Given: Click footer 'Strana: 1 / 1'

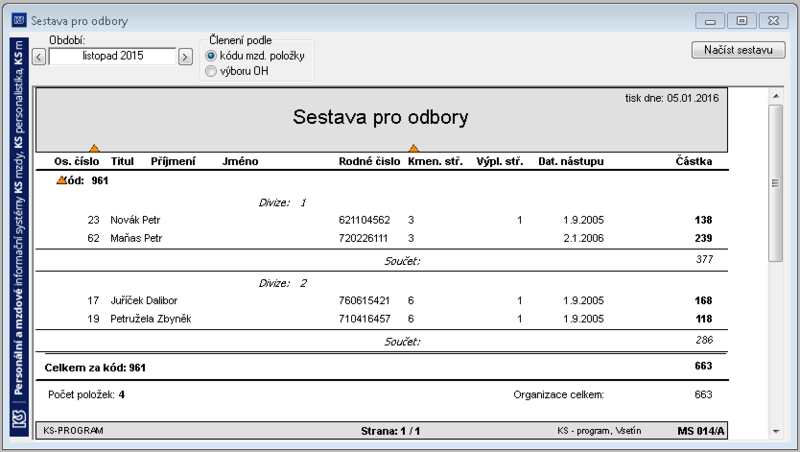Looking at the screenshot, I should (390, 431).
